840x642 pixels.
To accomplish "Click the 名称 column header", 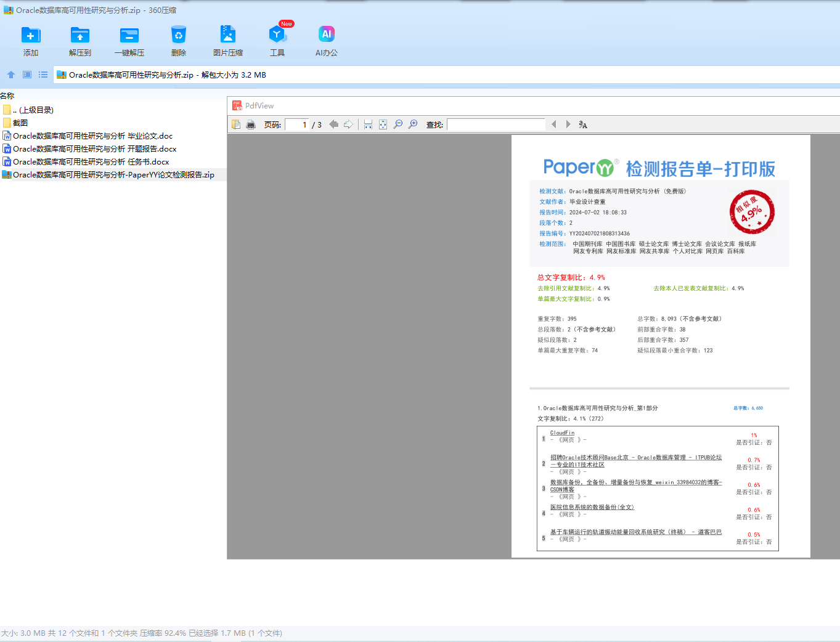I will pos(7,96).
